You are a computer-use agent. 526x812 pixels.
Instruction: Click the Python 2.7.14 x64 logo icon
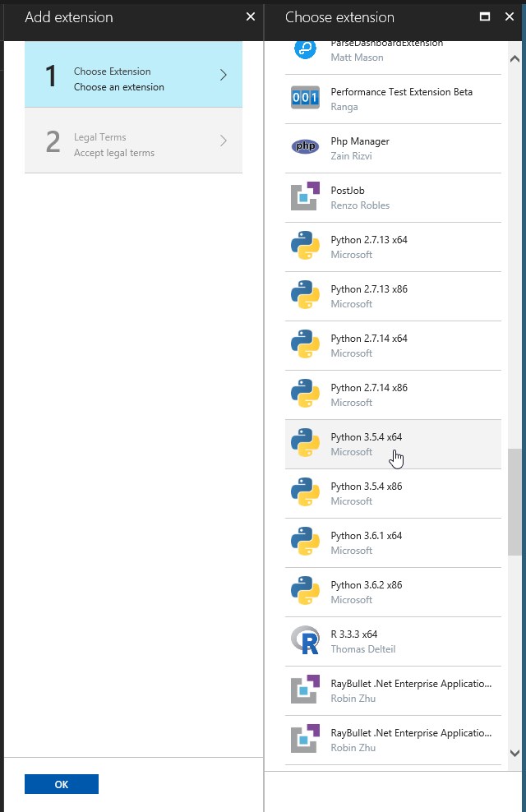[x=305, y=344]
